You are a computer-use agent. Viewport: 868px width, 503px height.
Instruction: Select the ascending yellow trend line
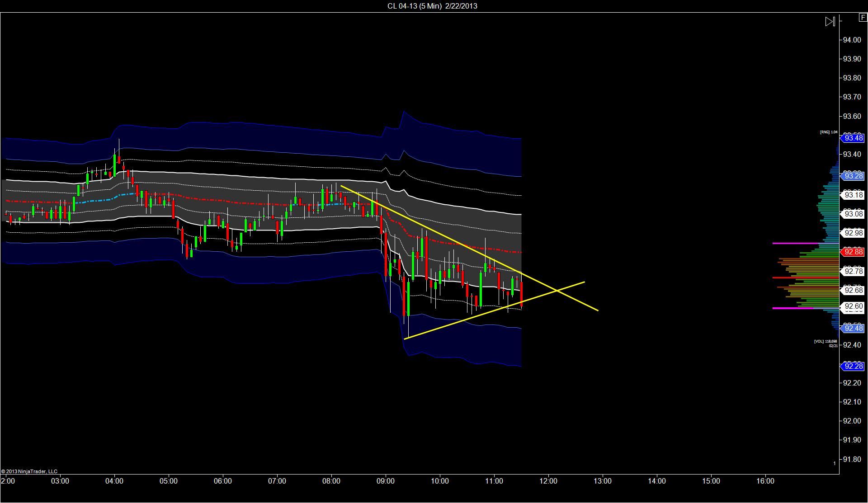(x=494, y=310)
